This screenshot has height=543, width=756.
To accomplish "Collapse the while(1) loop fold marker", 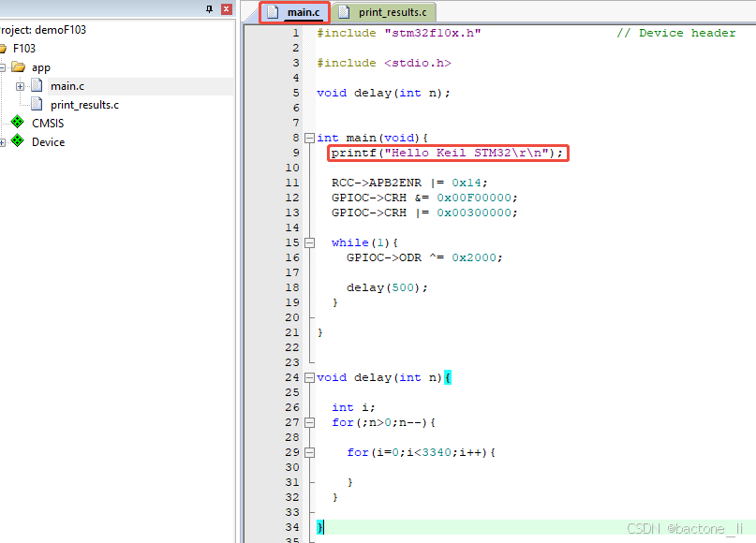I will pos(308,242).
